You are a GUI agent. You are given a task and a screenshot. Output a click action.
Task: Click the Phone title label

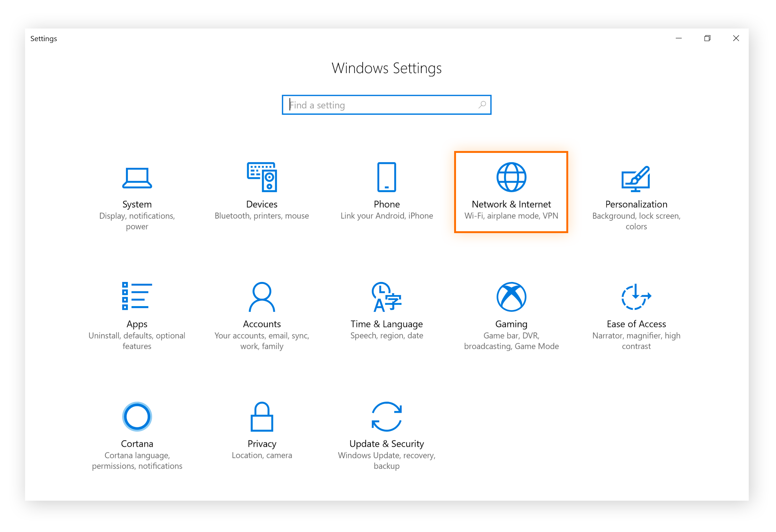pyautogui.click(x=387, y=204)
